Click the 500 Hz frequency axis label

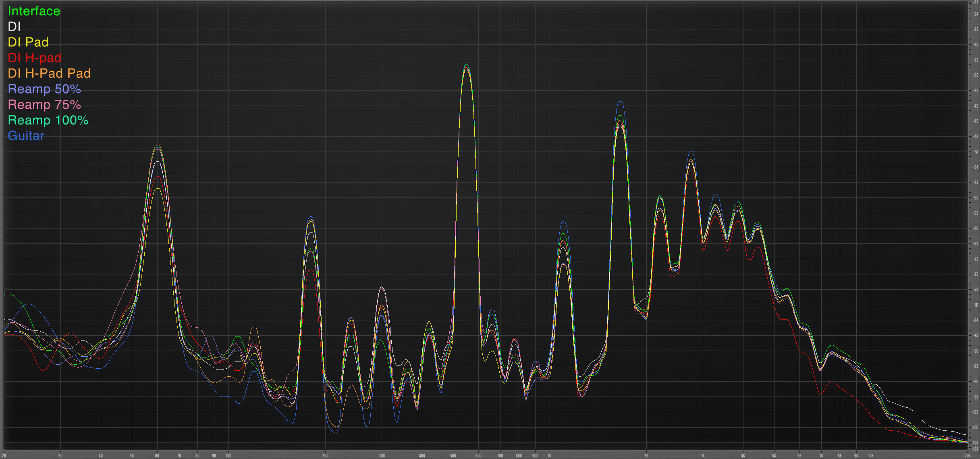click(x=453, y=456)
